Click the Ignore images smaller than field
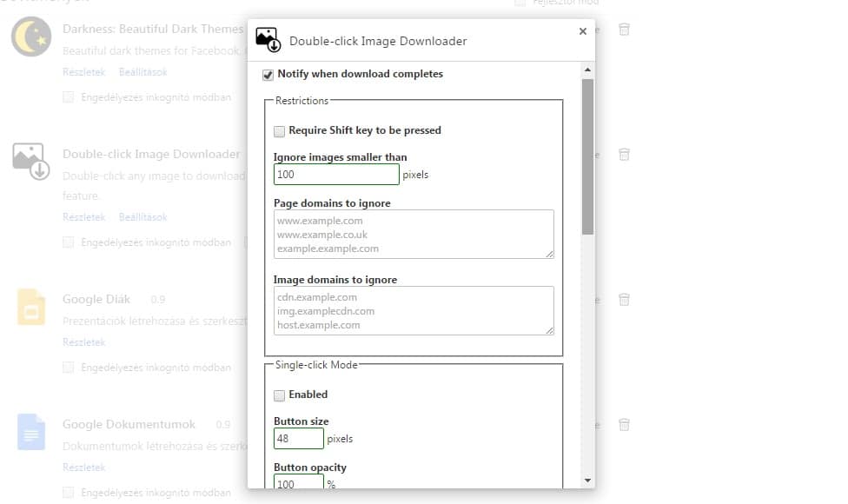This screenshot has height=504, width=848. [336, 174]
